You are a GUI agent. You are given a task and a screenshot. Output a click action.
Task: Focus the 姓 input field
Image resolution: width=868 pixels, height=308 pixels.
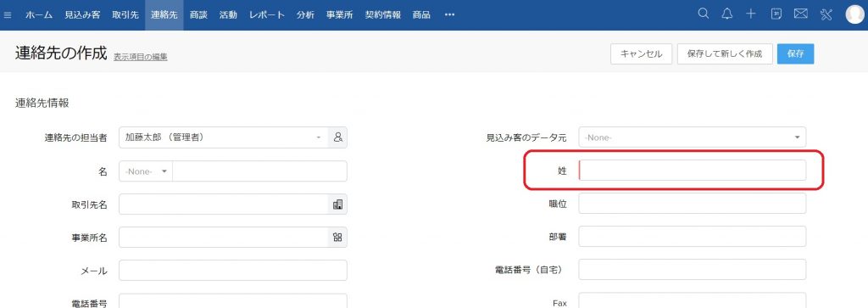[x=692, y=170]
